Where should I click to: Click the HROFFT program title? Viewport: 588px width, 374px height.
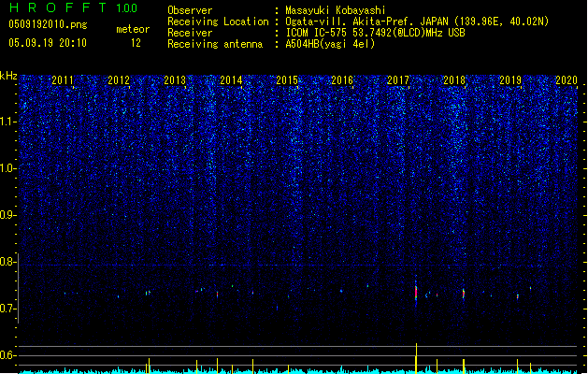(x=58, y=7)
